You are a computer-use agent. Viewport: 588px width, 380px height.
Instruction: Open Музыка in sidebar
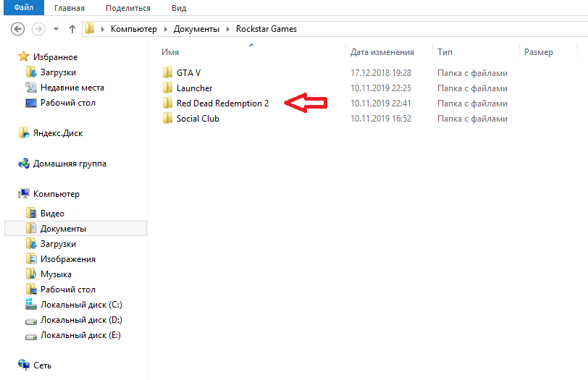click(56, 274)
